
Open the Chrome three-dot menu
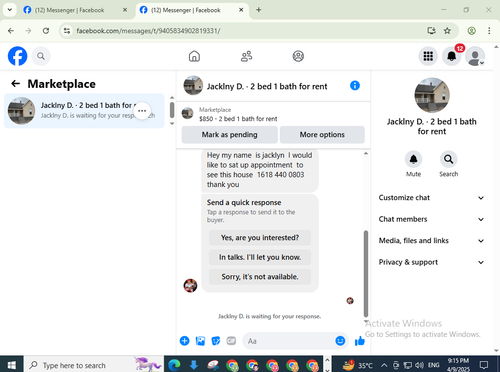pos(489,31)
